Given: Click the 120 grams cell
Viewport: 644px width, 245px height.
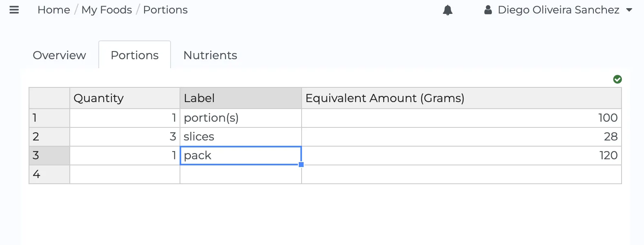Looking at the screenshot, I should pyautogui.click(x=461, y=156).
